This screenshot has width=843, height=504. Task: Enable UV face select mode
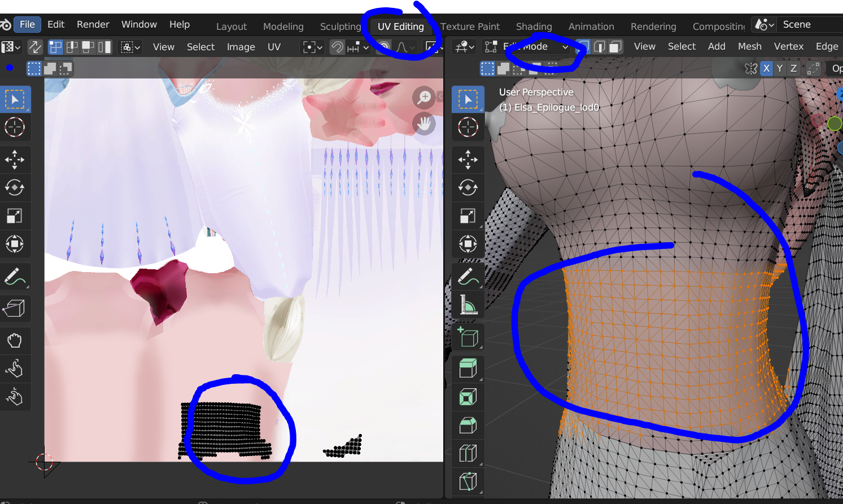click(x=88, y=47)
